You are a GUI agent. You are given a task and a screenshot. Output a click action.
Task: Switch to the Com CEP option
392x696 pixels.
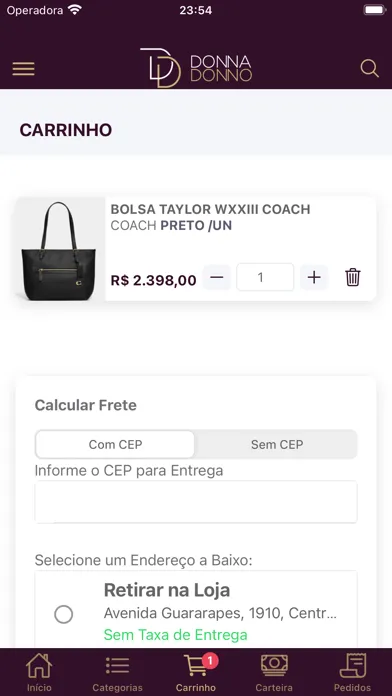[115, 444]
